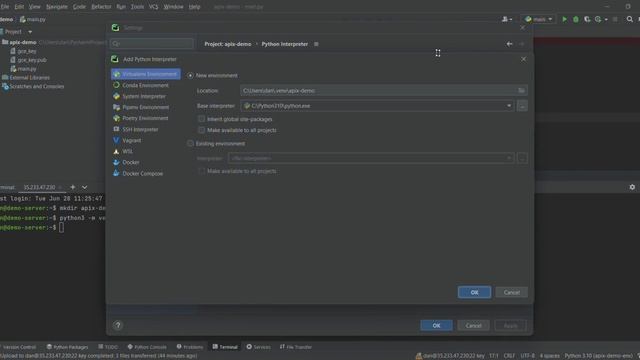Check Make available to all projects under New environment
This screenshot has width=640, height=360.
(201, 130)
